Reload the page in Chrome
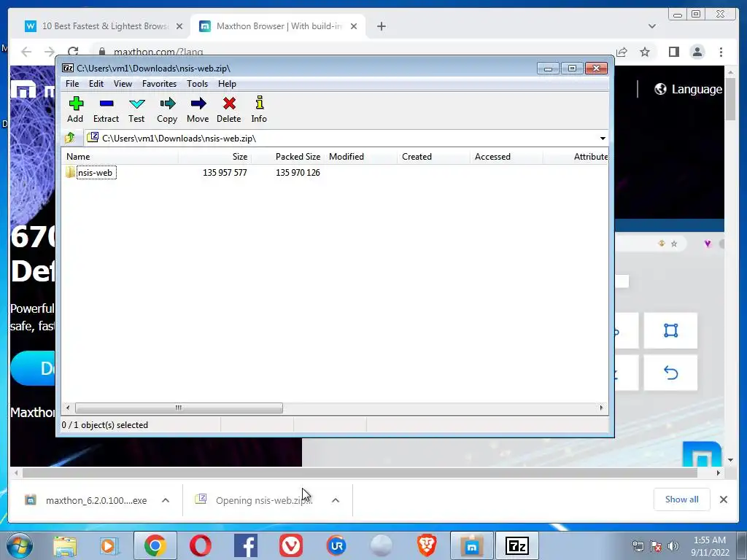Image resolution: width=747 pixels, height=560 pixels. (x=73, y=52)
